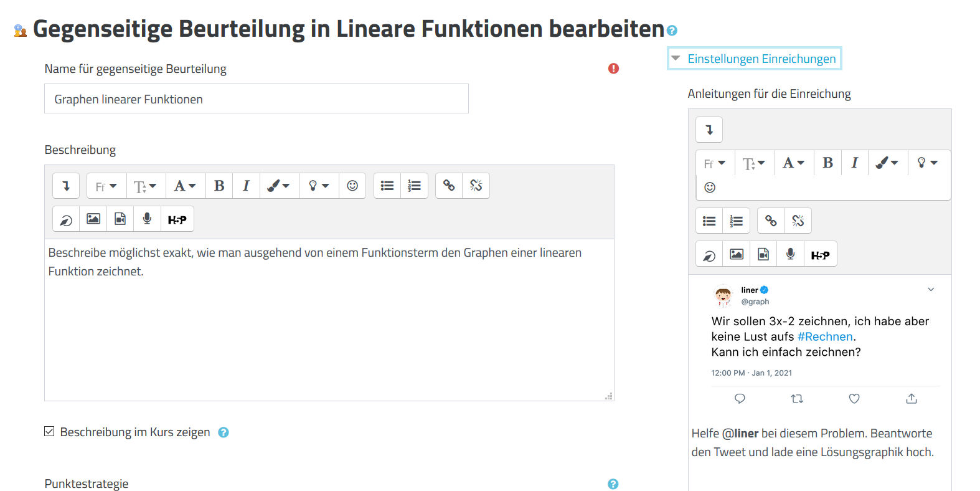980x491 pixels.
Task: Toggle bold in the Beschreibung editor
Action: coord(219,186)
